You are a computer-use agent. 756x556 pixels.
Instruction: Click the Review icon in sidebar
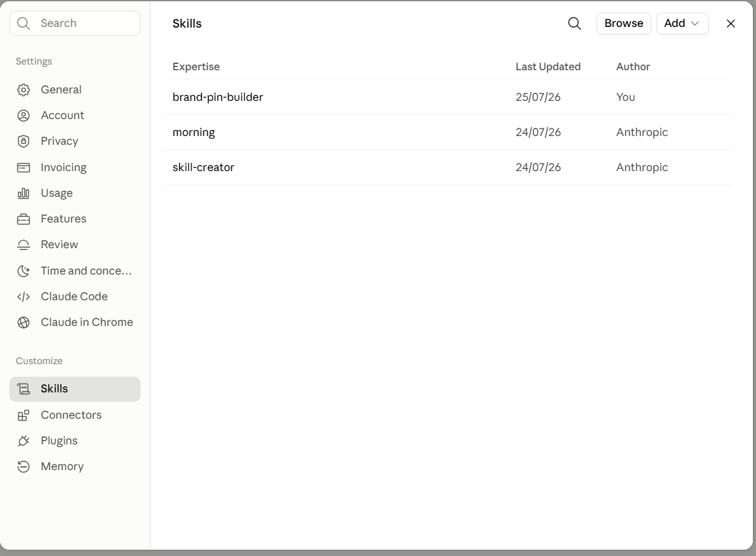click(23, 244)
